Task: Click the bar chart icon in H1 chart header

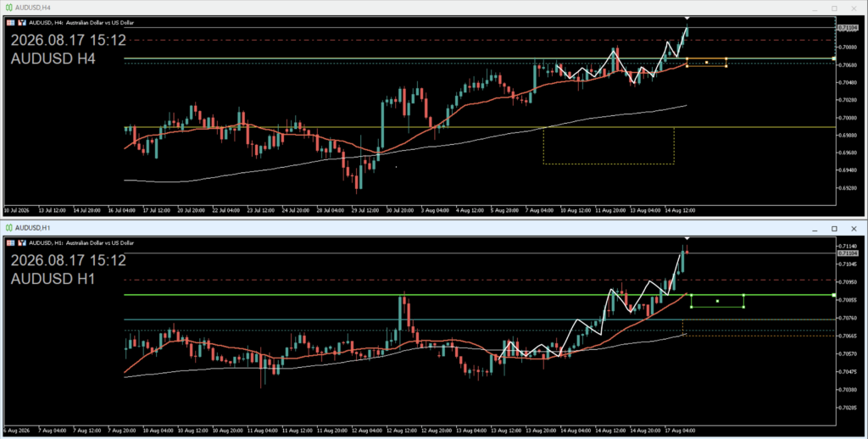Action: [22, 243]
